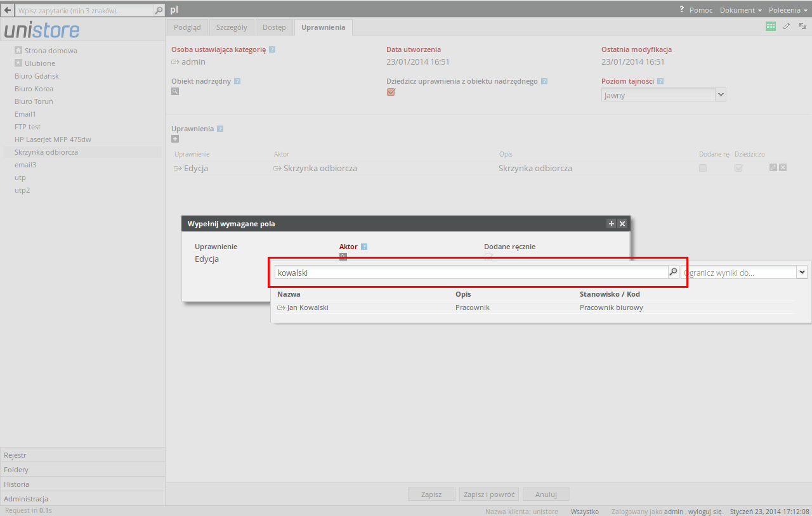Expand the Foldery sidebar section
The width and height of the screenshot is (812, 516).
tap(82, 469)
